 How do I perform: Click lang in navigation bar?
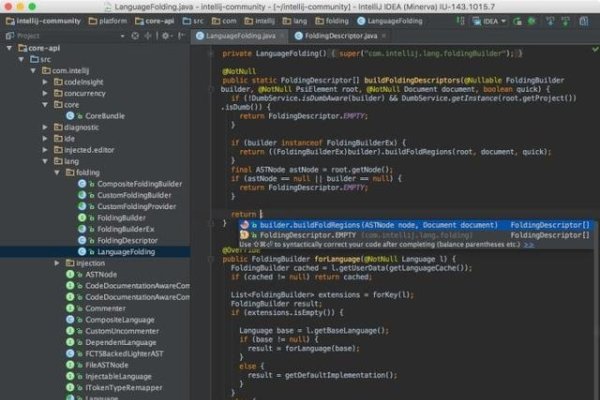click(295, 21)
